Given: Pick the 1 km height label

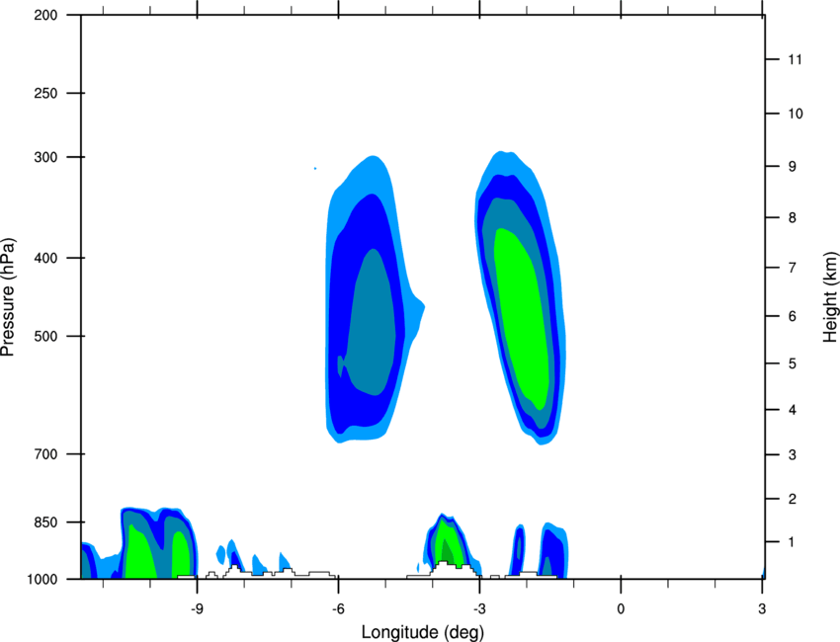Looking at the screenshot, I should coord(792,542).
